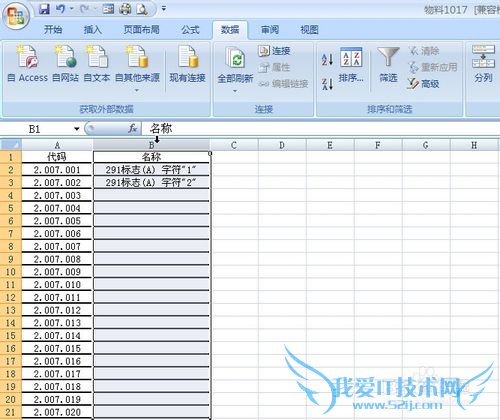Sort descending Z to A
The width and height of the screenshot is (500, 420).
pos(327,84)
